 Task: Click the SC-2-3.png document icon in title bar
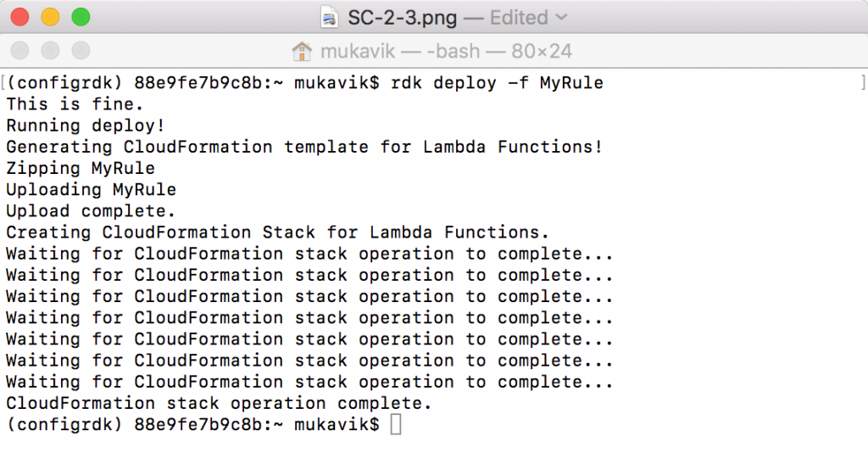330,18
